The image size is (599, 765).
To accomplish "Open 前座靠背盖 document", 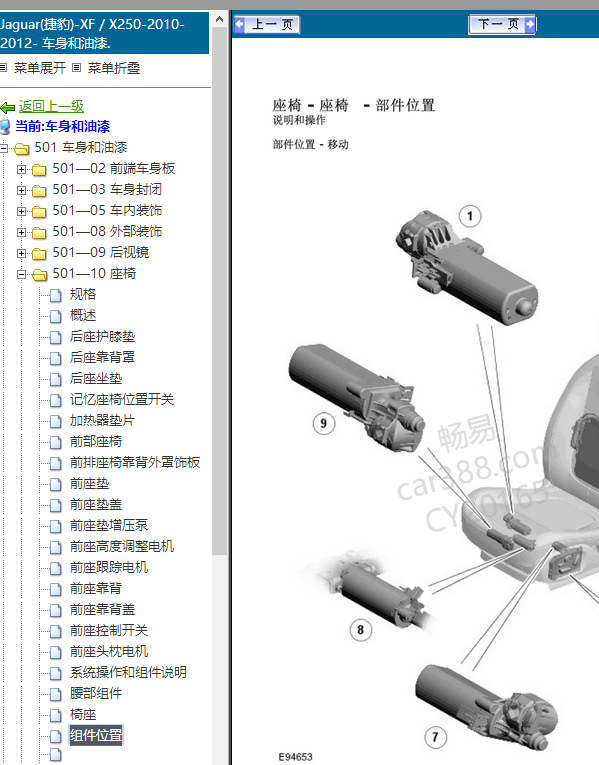I will [x=102, y=609].
